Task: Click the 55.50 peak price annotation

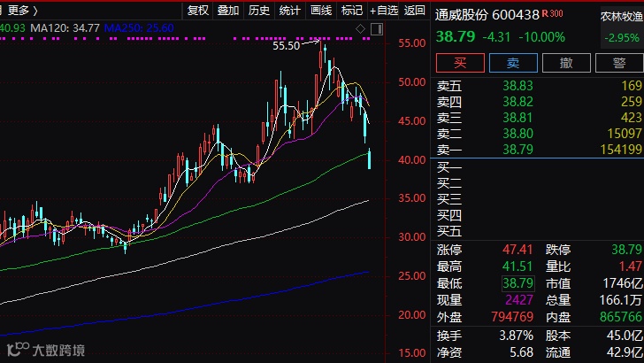Action: pos(287,46)
